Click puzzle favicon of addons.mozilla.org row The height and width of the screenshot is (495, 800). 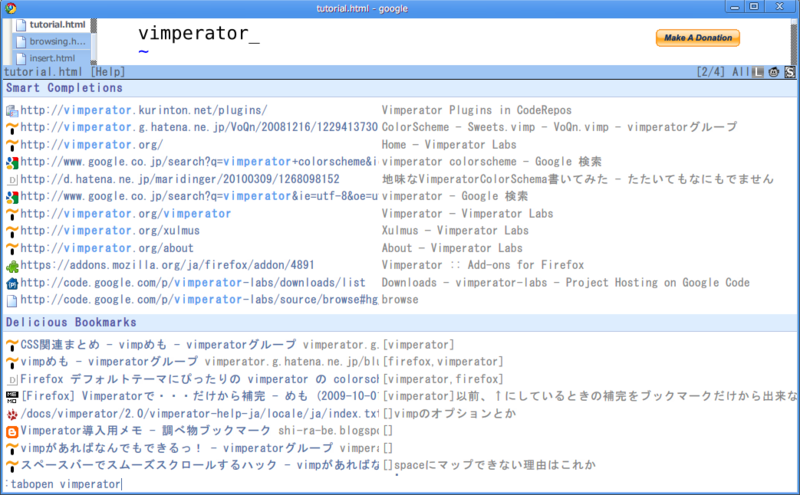point(12,266)
